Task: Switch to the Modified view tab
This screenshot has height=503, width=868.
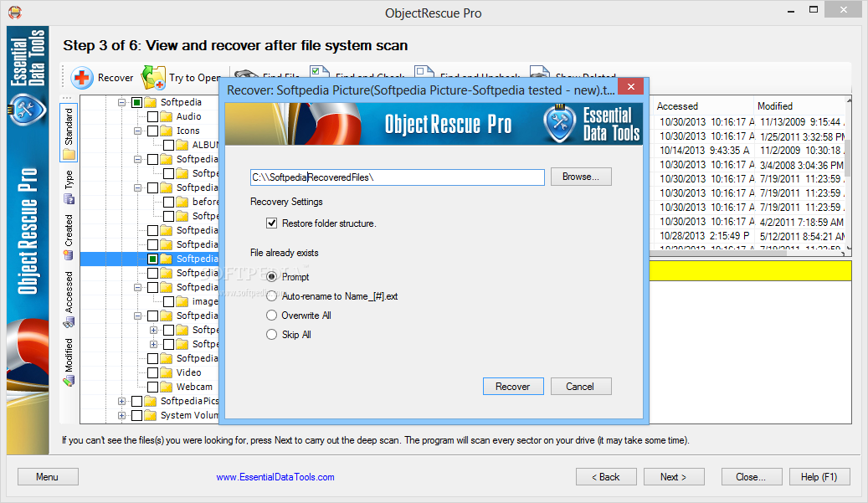Action: pyautogui.click(x=69, y=362)
